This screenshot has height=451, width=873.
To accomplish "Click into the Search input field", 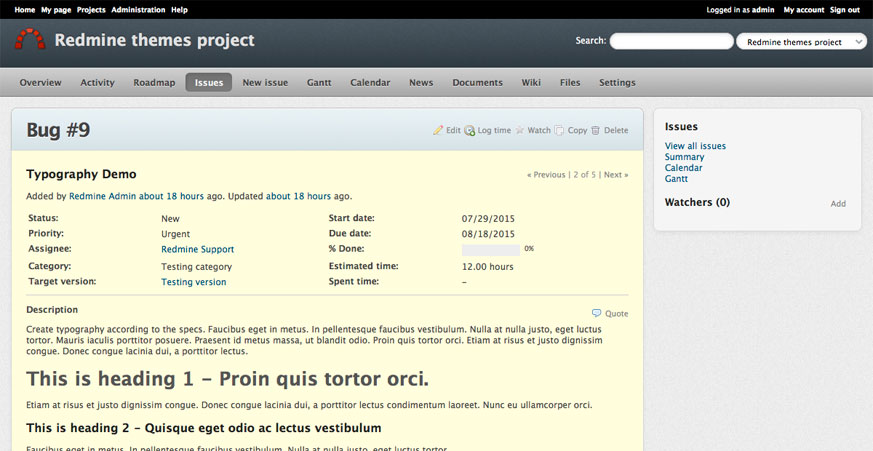I will [671, 41].
